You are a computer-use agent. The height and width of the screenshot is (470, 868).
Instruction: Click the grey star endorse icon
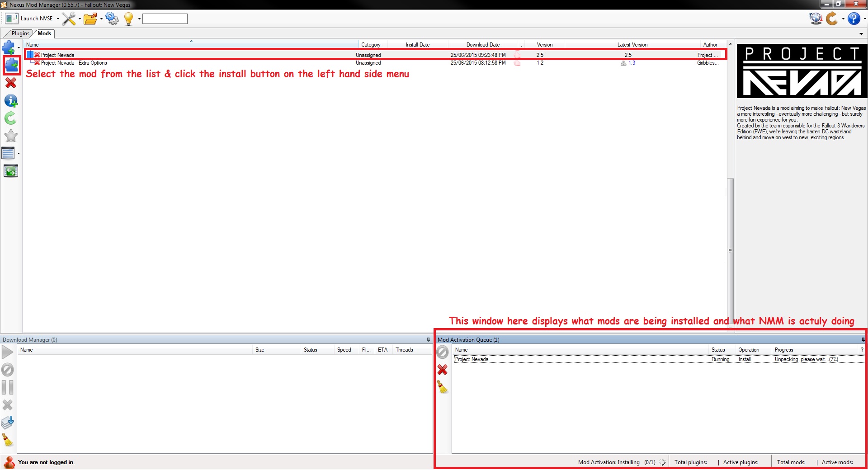[11, 136]
